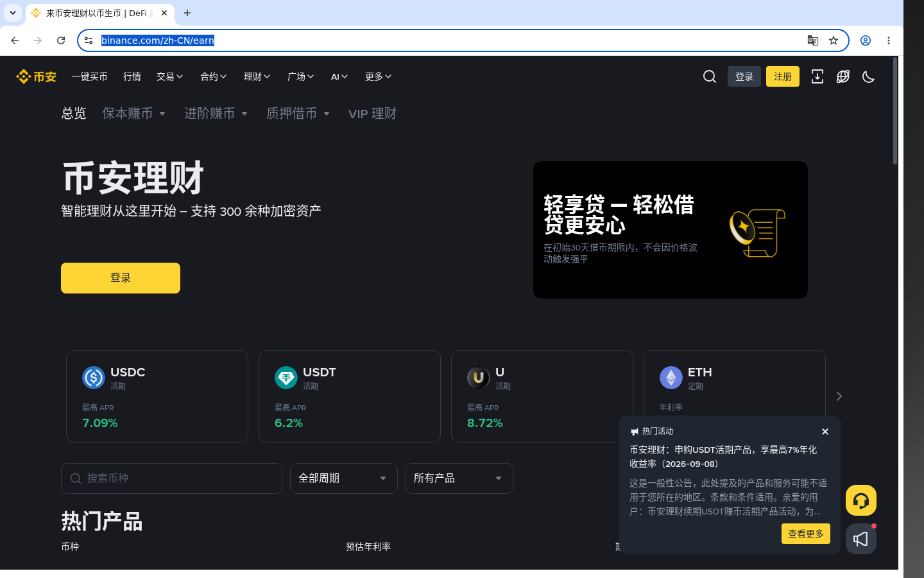Open the site information icon in address bar
Screen dimensions: 924x578
click(x=89, y=40)
